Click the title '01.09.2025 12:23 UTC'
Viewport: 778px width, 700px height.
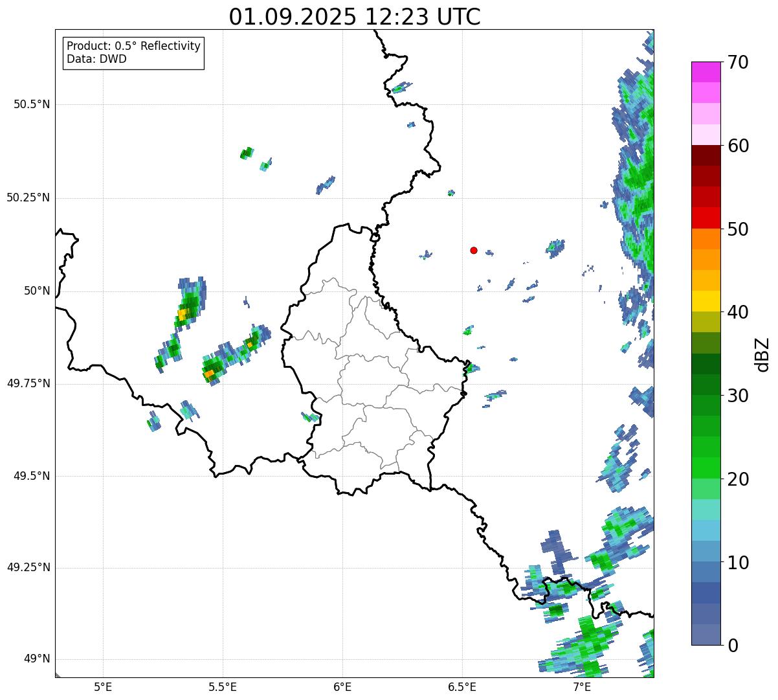click(355, 17)
